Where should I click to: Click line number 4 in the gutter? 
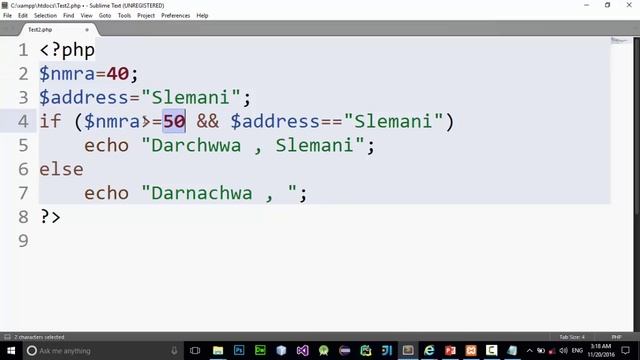click(x=23, y=122)
